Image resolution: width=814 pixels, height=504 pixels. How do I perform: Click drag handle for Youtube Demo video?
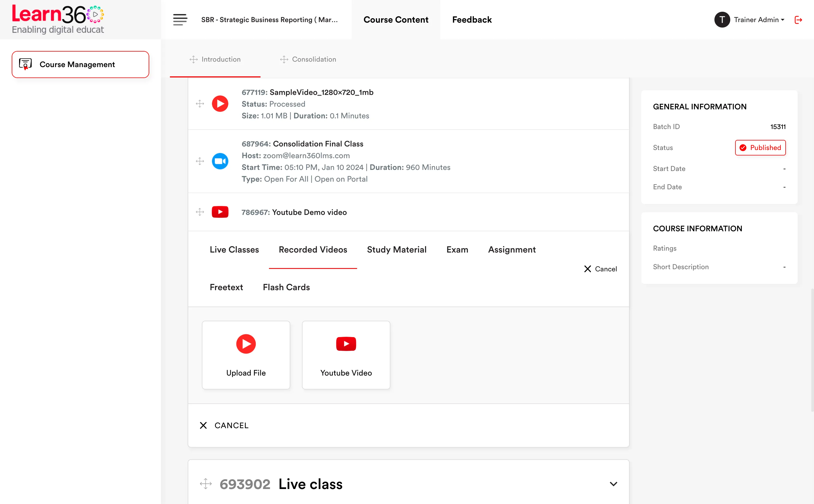(x=200, y=212)
